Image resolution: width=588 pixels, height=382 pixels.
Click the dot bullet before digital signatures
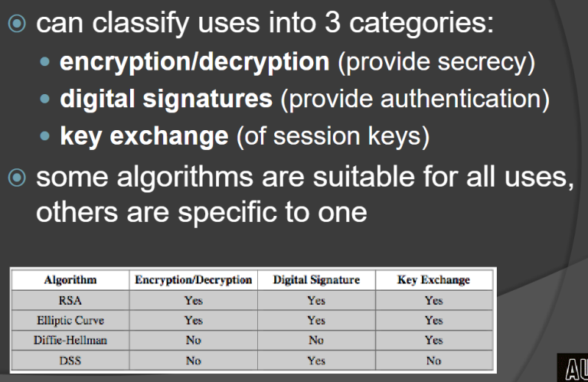click(45, 99)
